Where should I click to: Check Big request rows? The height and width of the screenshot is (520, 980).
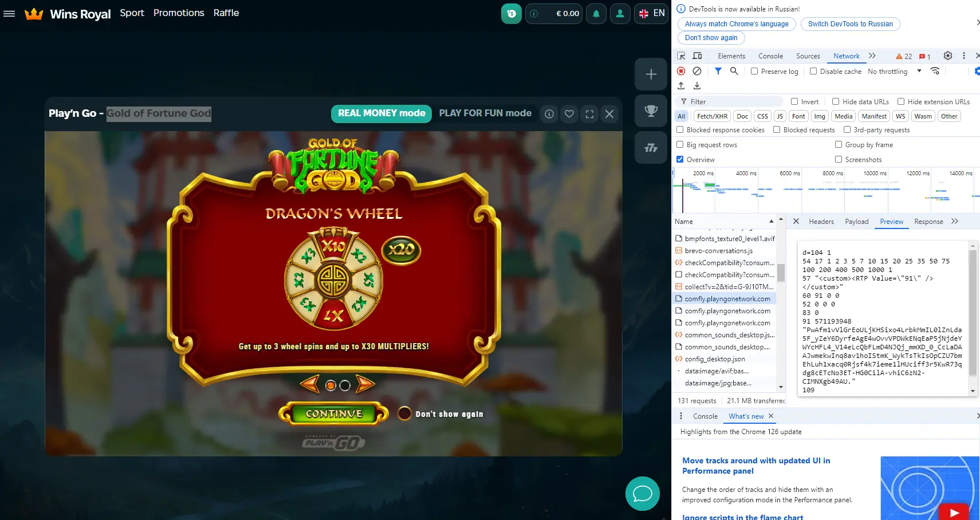[x=680, y=144]
